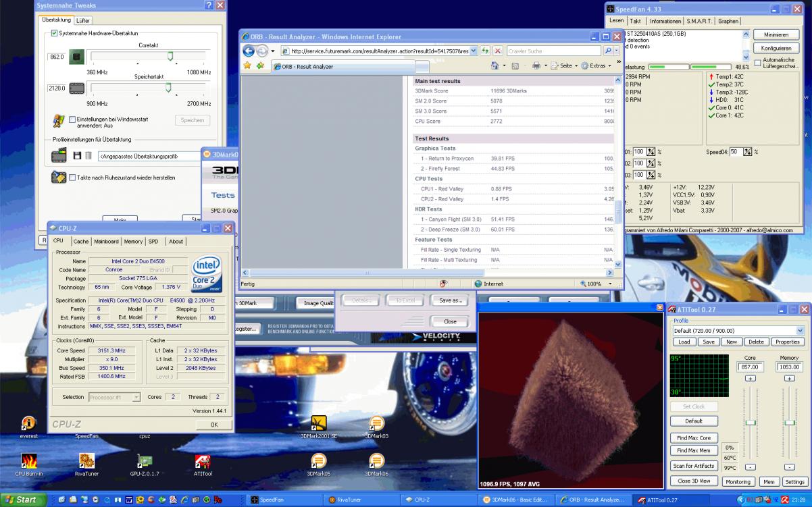Open the Graphen tab in SpeedFan

pos(728,21)
